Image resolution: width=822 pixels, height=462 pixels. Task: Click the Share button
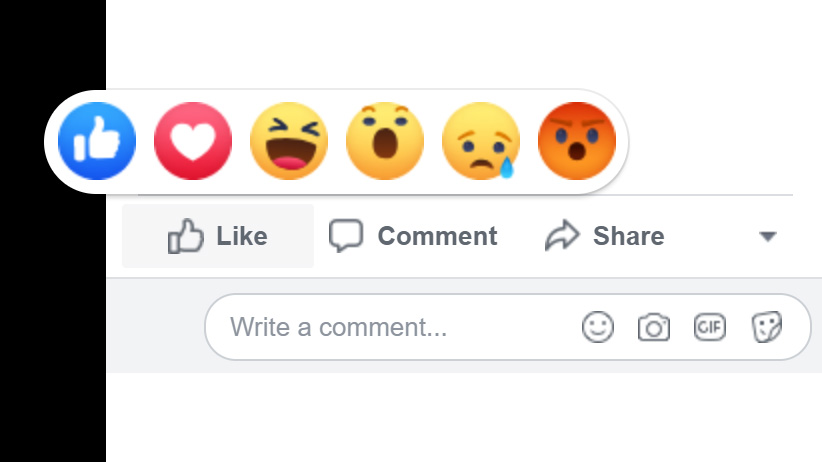point(604,236)
